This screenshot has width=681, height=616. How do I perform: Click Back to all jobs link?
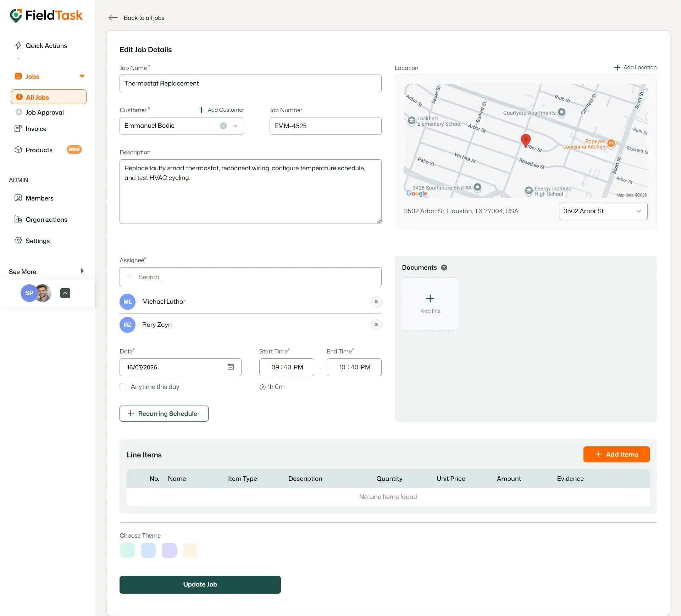pyautogui.click(x=144, y=18)
